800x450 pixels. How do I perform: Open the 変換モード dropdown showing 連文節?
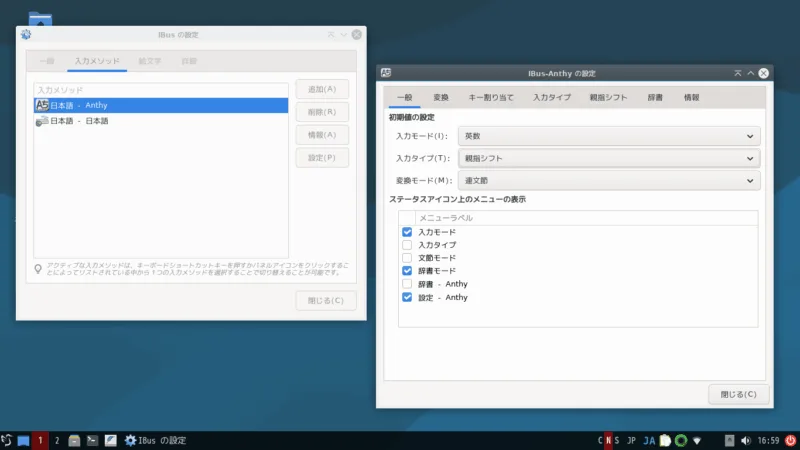pos(609,181)
